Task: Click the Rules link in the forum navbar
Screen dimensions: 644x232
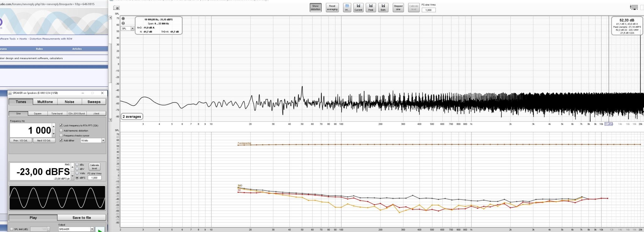Action: pyautogui.click(x=39, y=49)
